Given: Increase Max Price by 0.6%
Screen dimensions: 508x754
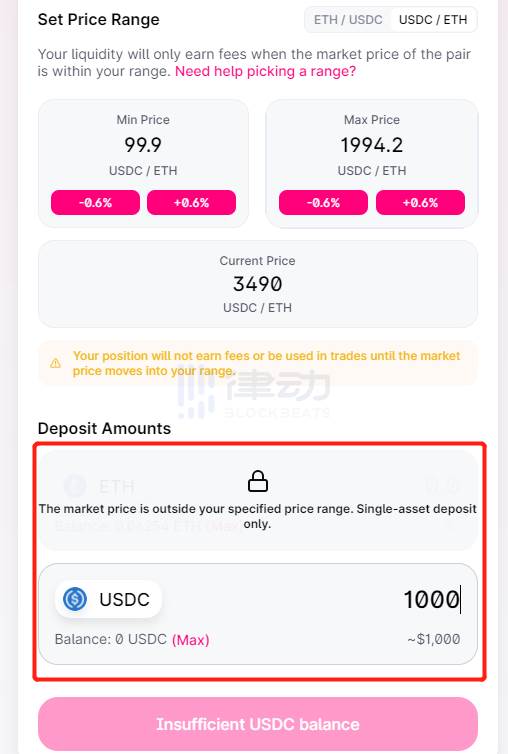Looking at the screenshot, I should (420, 202).
